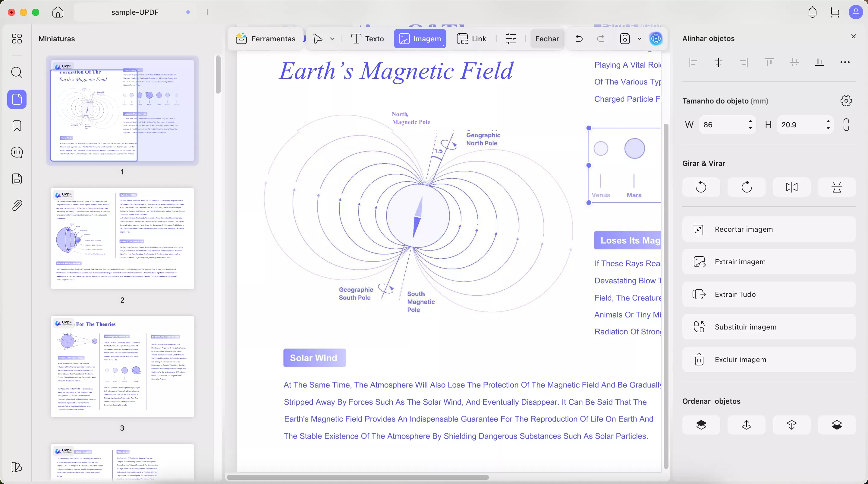Click the undo arrow in toolbar
868x484 pixels.
(579, 39)
